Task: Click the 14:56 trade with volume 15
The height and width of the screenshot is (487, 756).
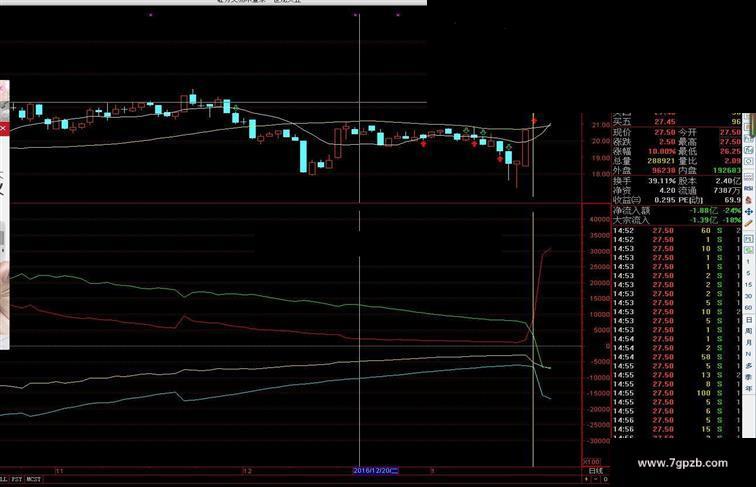Action: pos(677,429)
